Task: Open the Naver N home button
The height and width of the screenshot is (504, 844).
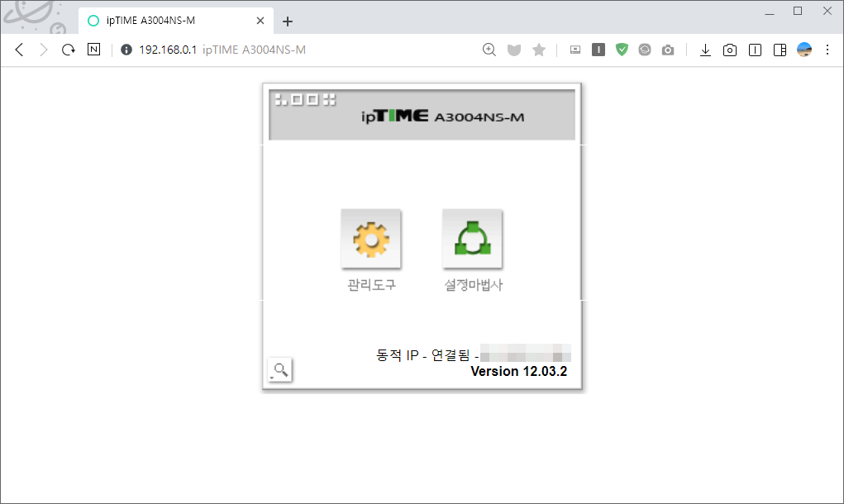Action: point(93,50)
